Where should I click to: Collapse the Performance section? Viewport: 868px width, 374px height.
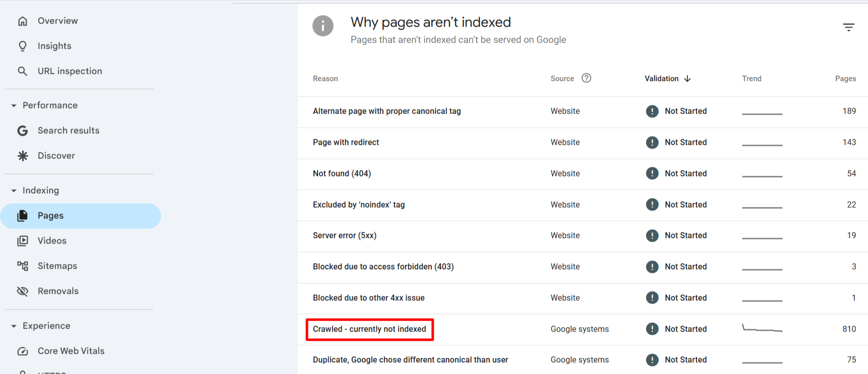coord(14,106)
